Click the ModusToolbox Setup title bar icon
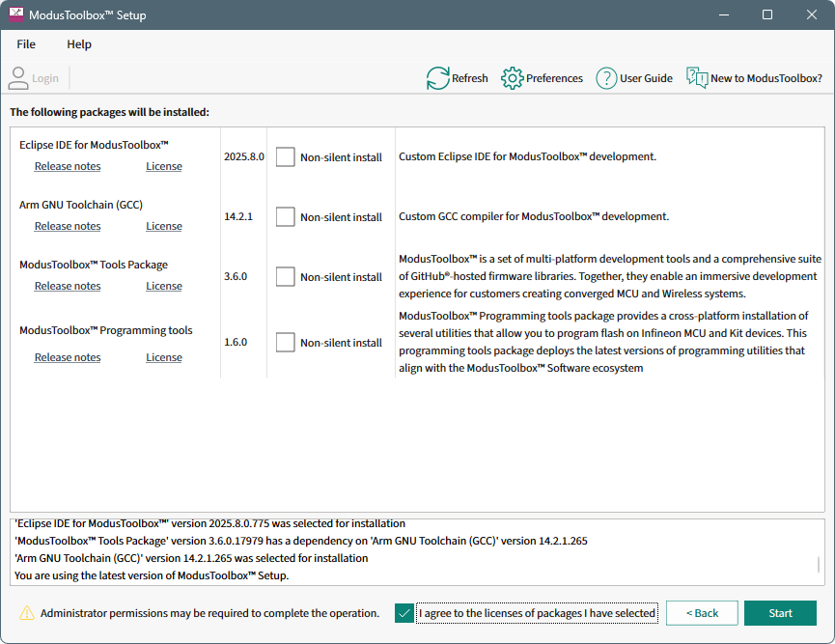Viewport: 835px width, 644px height. pyautogui.click(x=16, y=15)
